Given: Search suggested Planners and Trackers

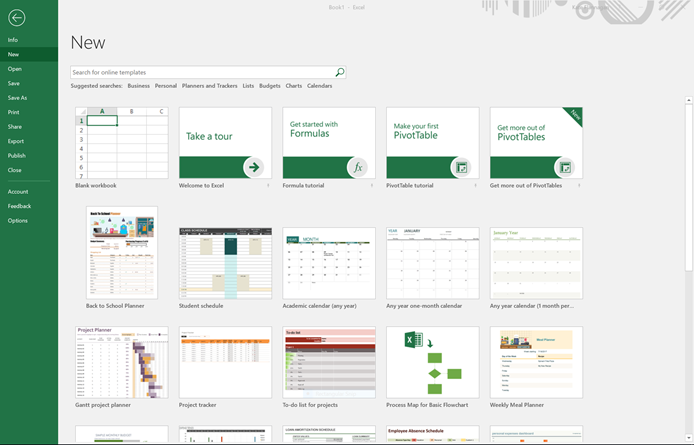Looking at the screenshot, I should pos(209,86).
